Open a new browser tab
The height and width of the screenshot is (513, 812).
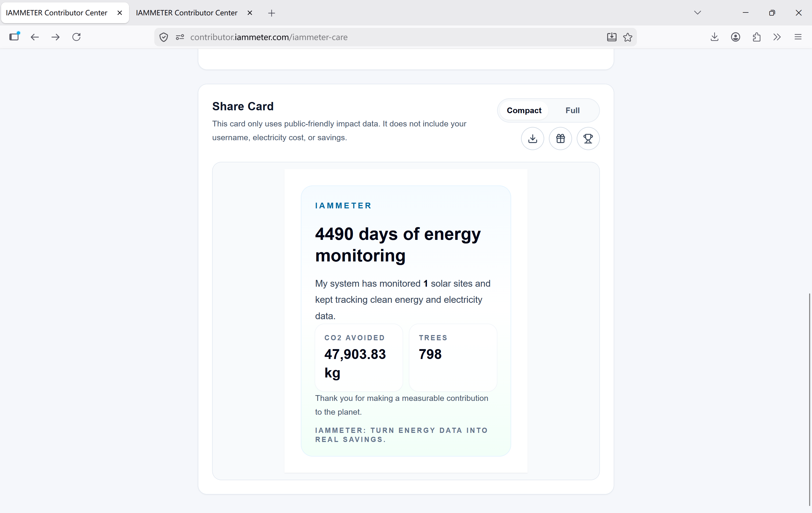point(271,13)
